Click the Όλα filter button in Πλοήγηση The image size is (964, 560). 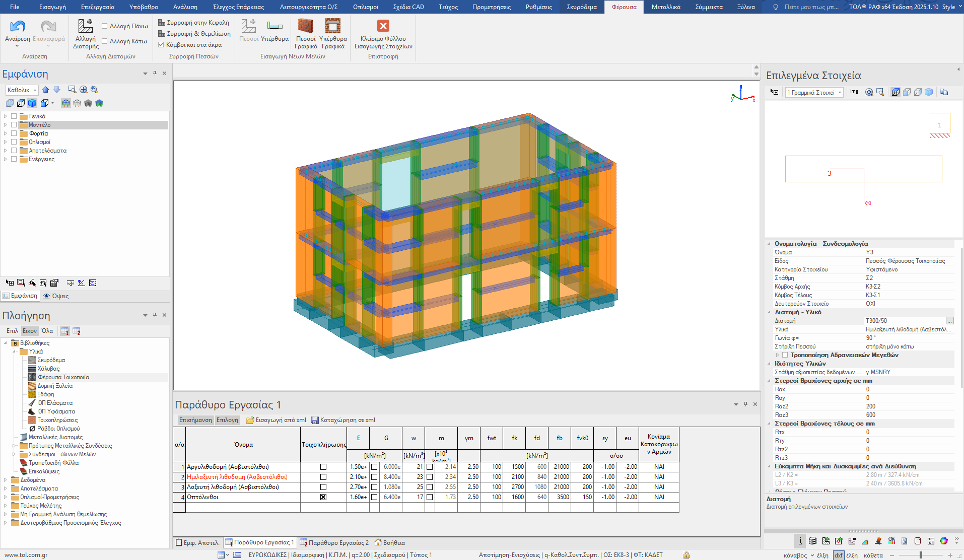(x=47, y=331)
